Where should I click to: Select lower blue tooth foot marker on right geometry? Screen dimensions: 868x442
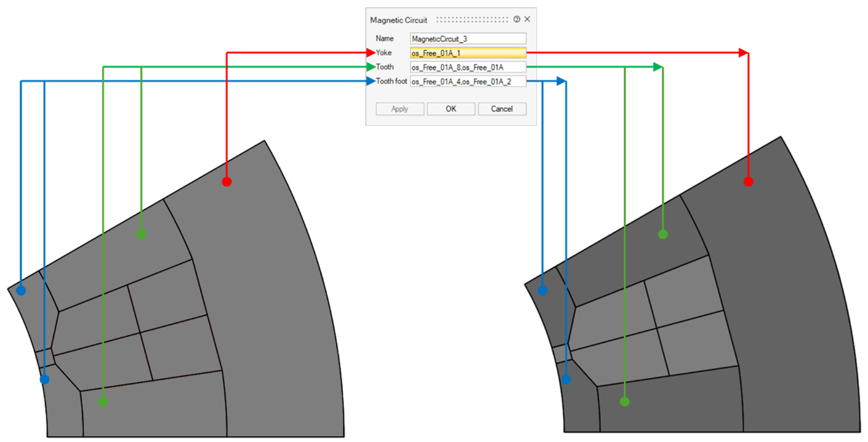[566, 380]
